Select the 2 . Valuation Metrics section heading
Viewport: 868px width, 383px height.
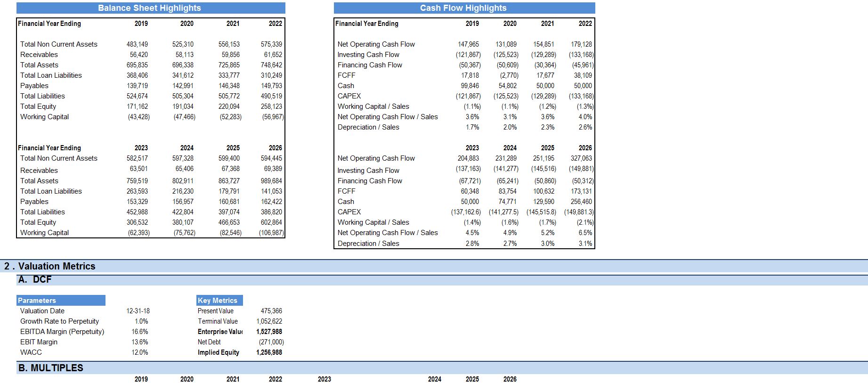click(50, 266)
